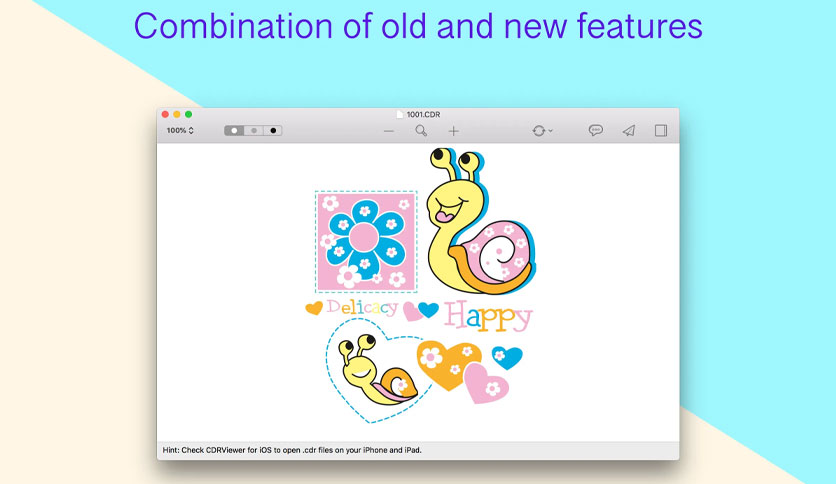The width and height of the screenshot is (836, 484).
Task: Click the green full-screen window button
Action: [x=189, y=114]
